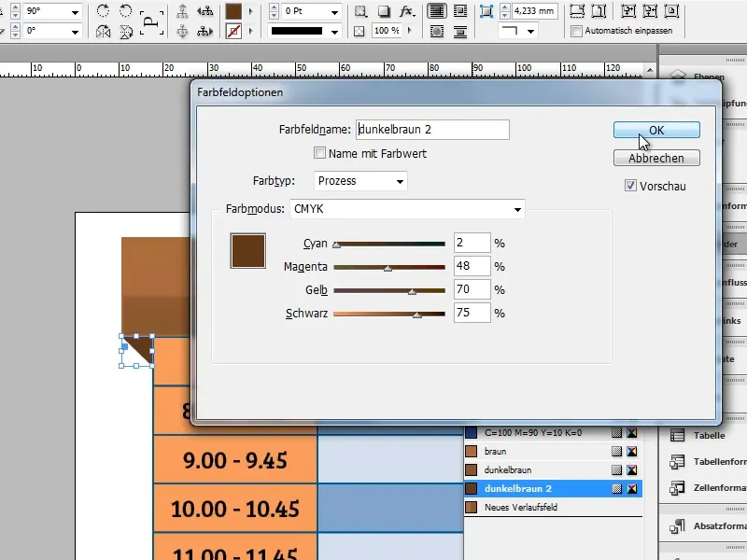Click wrap around object shape icon
Viewport: 747px width, 560px height.
click(437, 32)
